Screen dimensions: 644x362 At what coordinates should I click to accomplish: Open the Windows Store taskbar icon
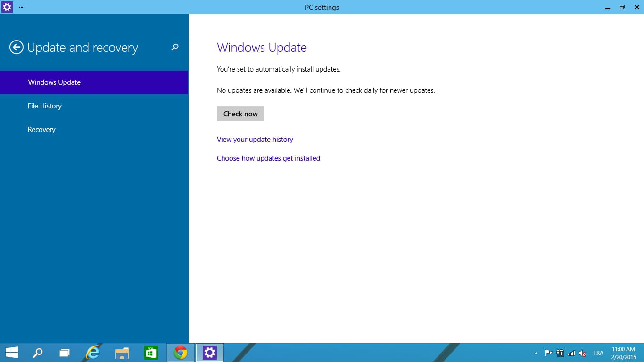click(x=151, y=353)
